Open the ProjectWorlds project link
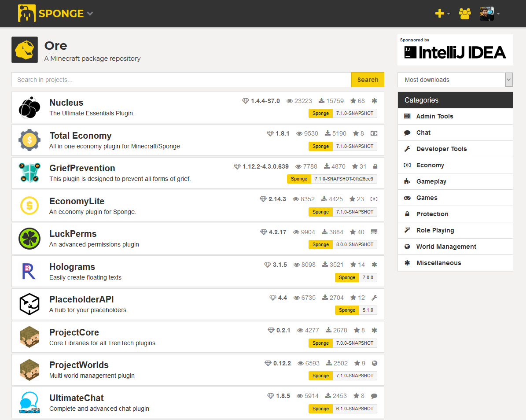Viewport: 526px width, 420px height. click(79, 365)
